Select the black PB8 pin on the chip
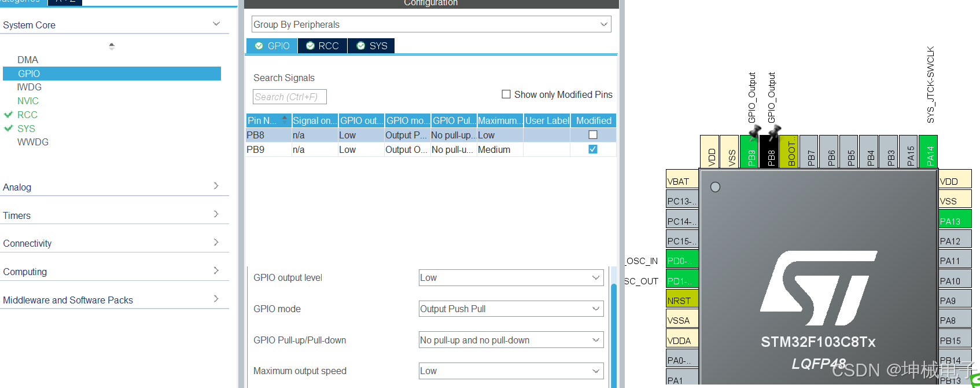 click(769, 151)
